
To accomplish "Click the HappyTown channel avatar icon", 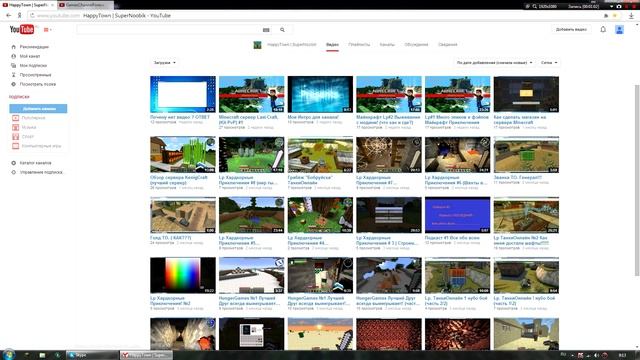I will click(257, 45).
